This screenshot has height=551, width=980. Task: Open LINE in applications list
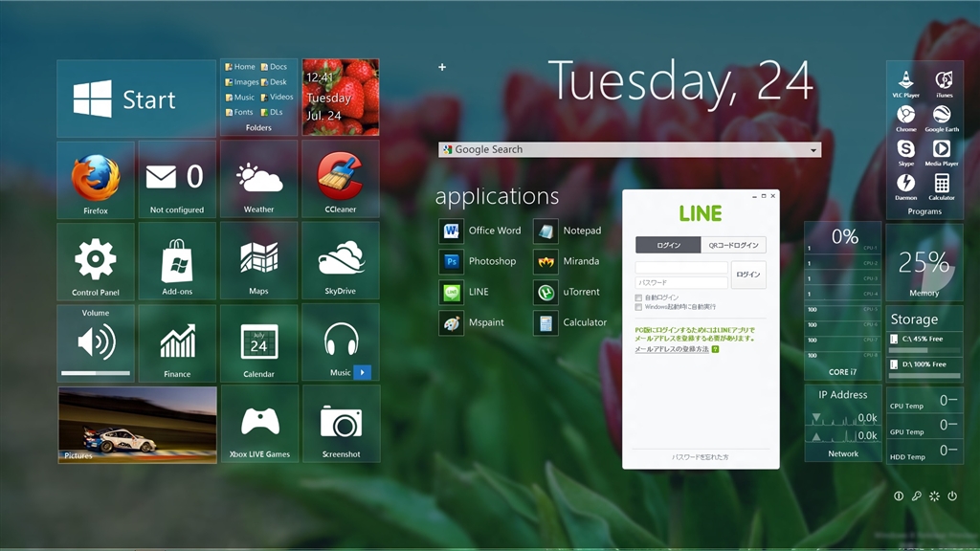coord(464,292)
